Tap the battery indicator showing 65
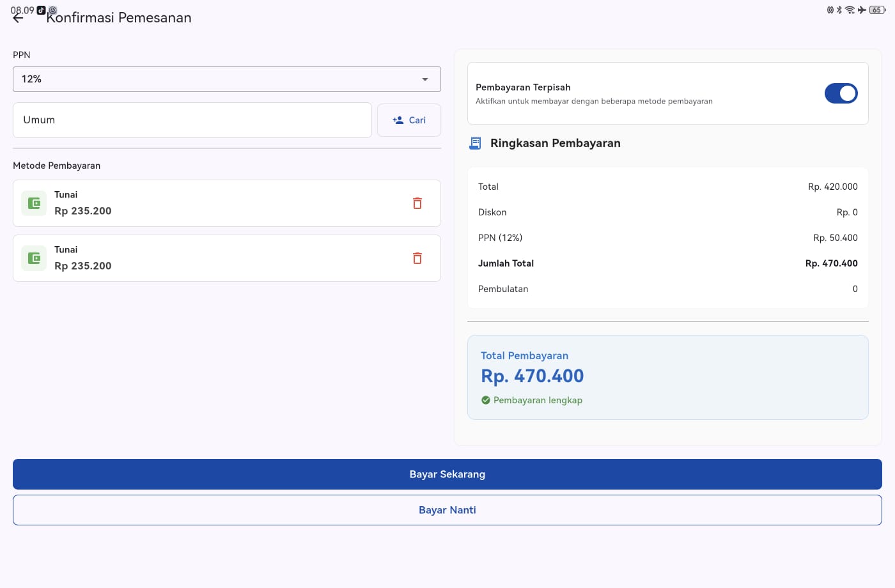Screen dimensions: 895x588 878,10
